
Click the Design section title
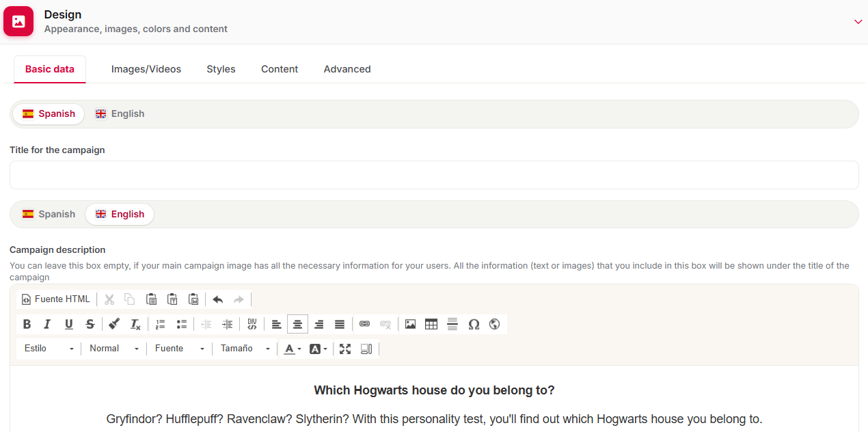click(63, 14)
